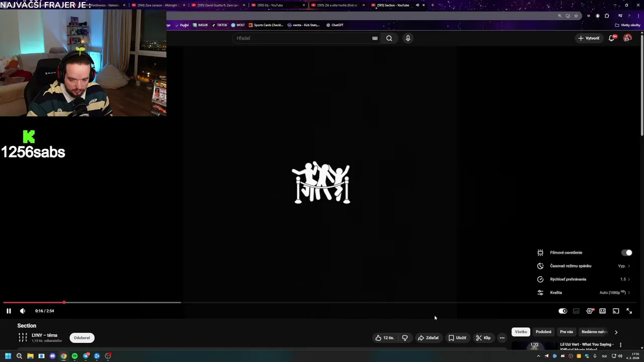The width and height of the screenshot is (644, 362).
Task: Click the Klip button
Action: 483,338
